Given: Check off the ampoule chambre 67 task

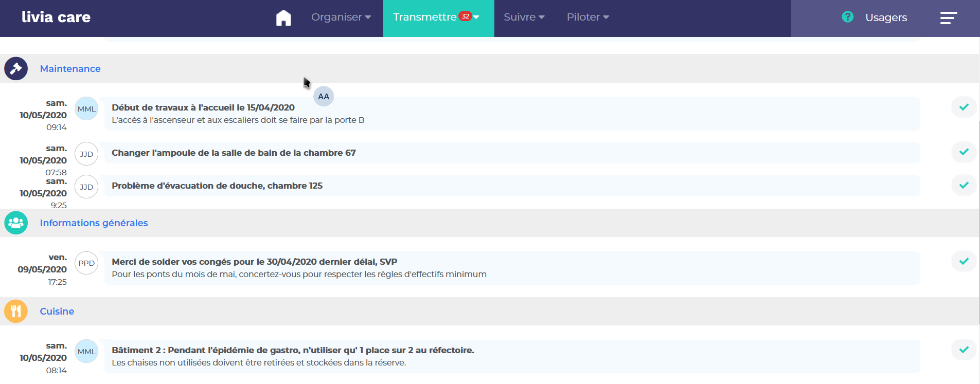Looking at the screenshot, I should 964,152.
